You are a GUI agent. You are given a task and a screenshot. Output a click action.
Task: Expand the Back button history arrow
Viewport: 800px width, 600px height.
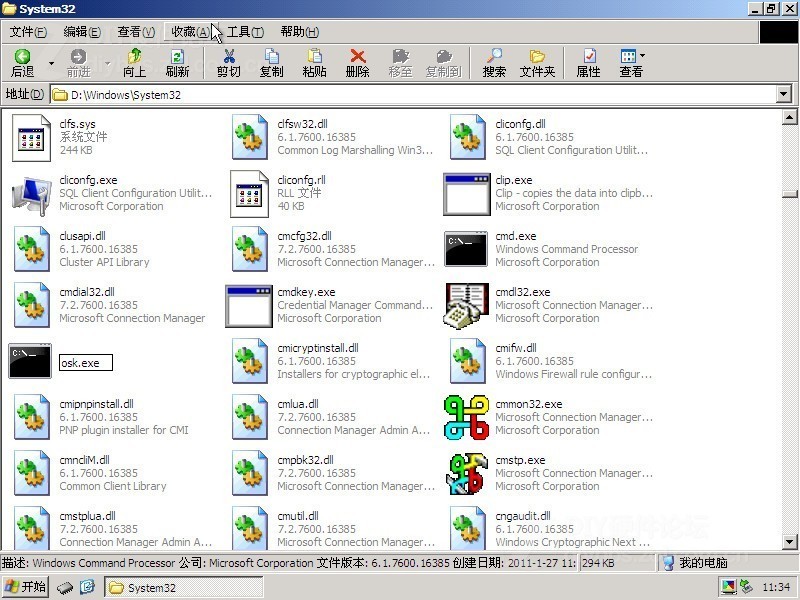pos(52,64)
